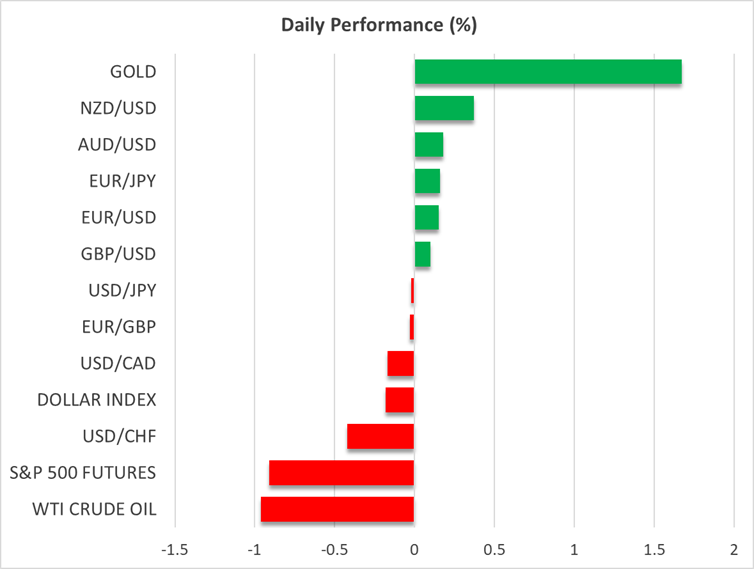Click the -1.5 axis tick label

pyautogui.click(x=175, y=549)
